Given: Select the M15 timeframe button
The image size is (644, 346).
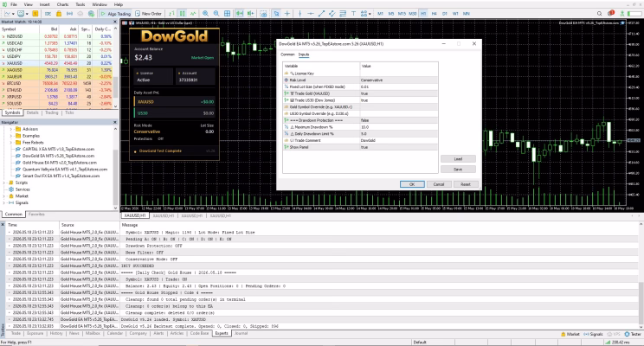Looking at the screenshot, I should pos(402,14).
